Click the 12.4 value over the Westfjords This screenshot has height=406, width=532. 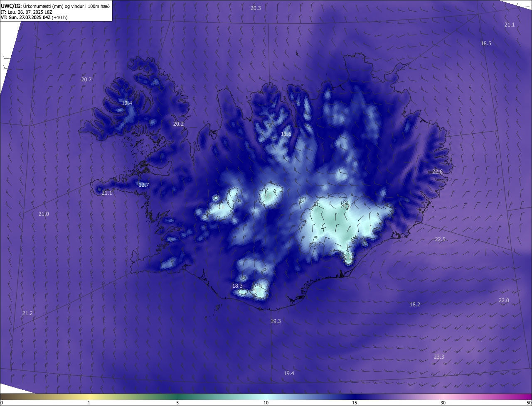click(127, 103)
